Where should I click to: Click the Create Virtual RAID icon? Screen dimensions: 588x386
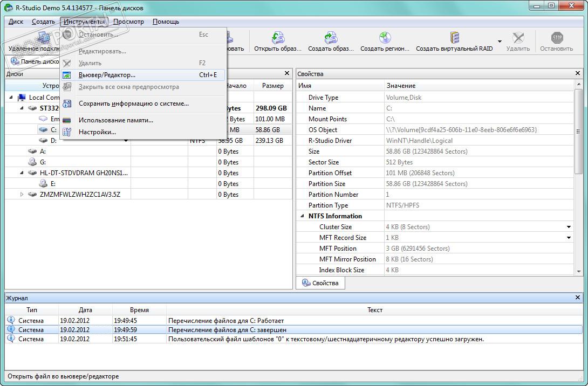pyautogui.click(x=454, y=38)
